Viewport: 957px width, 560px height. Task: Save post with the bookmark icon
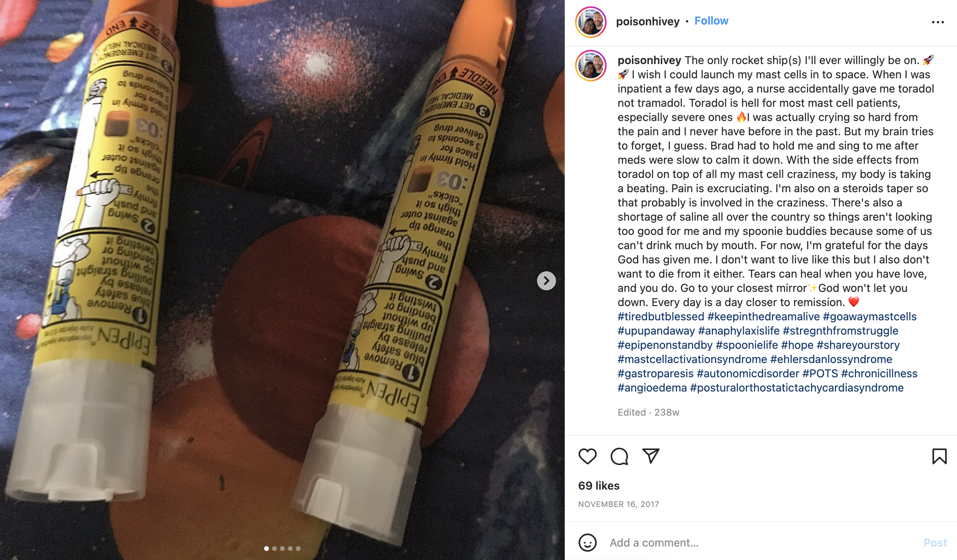click(939, 456)
